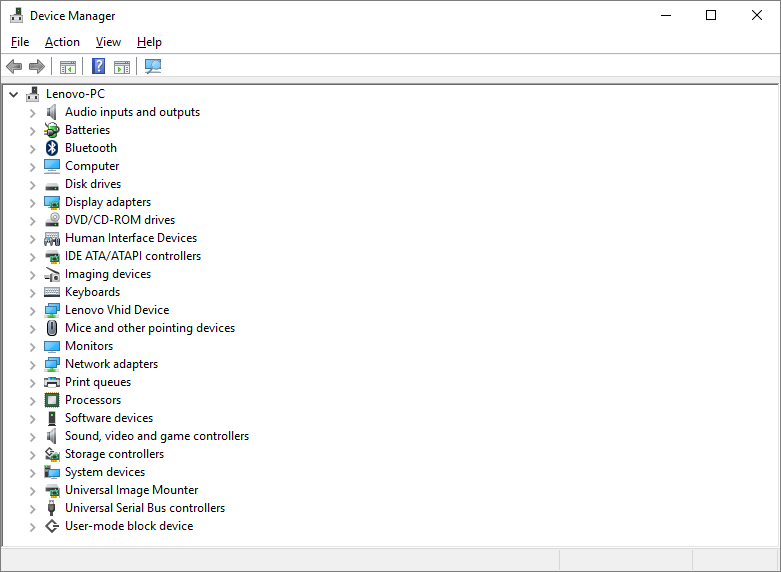Expand the System devices node
This screenshot has height=572, width=781.
coord(32,472)
